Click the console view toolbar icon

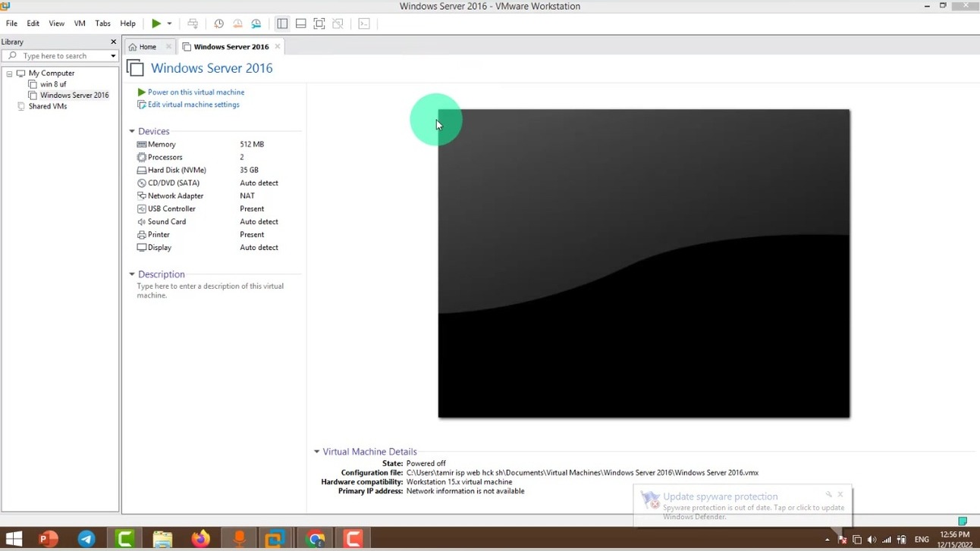coord(364,23)
